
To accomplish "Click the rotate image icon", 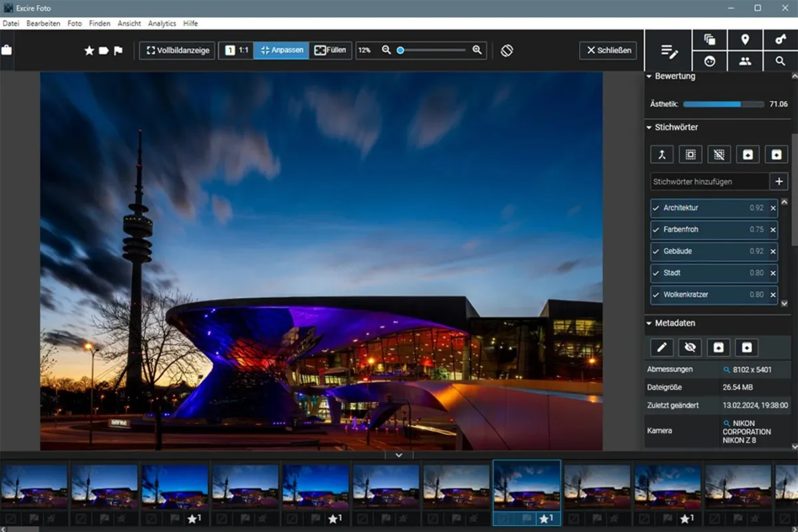I will pos(507,51).
